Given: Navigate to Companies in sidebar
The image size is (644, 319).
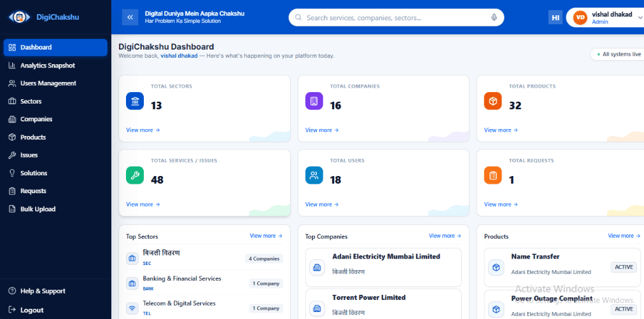Looking at the screenshot, I should coord(55,119).
